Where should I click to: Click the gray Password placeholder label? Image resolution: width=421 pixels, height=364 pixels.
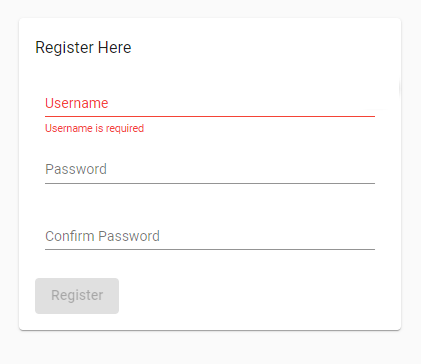pos(76,169)
